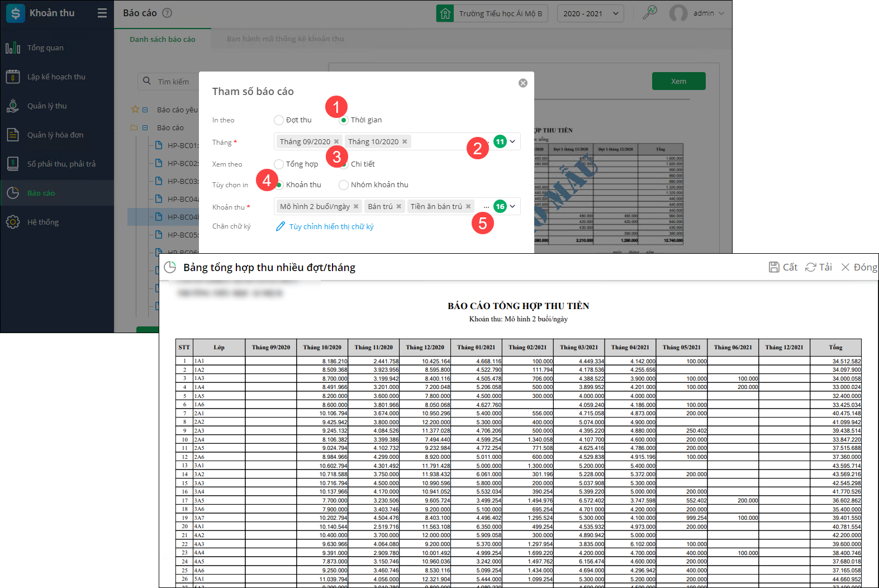
Task: Click the Tải reload icon in report viewer
Action: click(811, 267)
